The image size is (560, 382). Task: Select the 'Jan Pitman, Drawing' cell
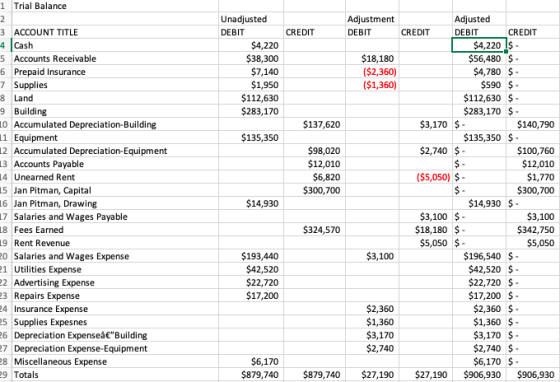pyautogui.click(x=115, y=204)
